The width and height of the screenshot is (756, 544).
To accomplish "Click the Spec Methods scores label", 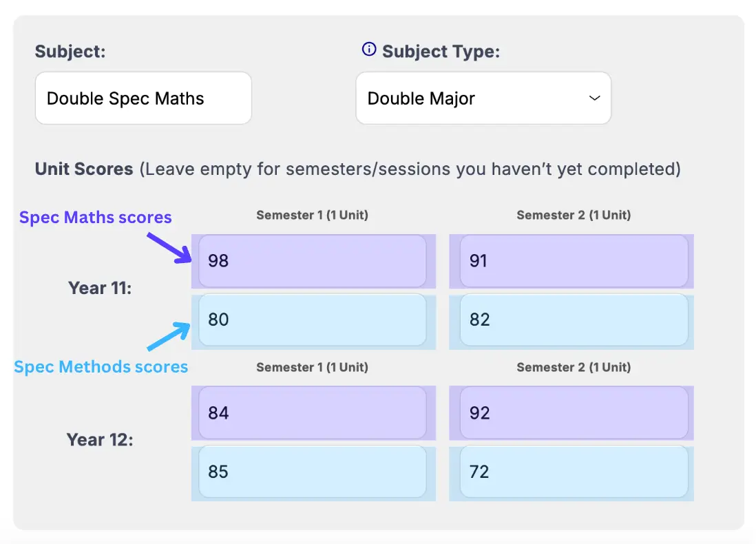I will click(101, 367).
